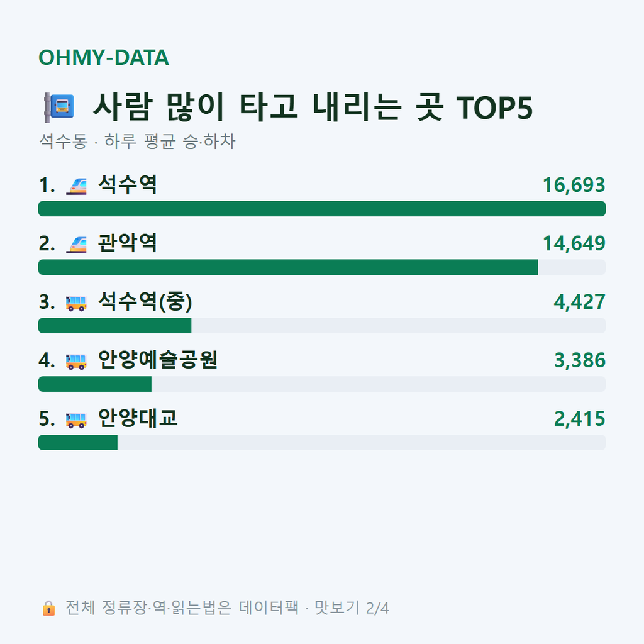
Task: Select the 석수역 station name
Action: 127,185
